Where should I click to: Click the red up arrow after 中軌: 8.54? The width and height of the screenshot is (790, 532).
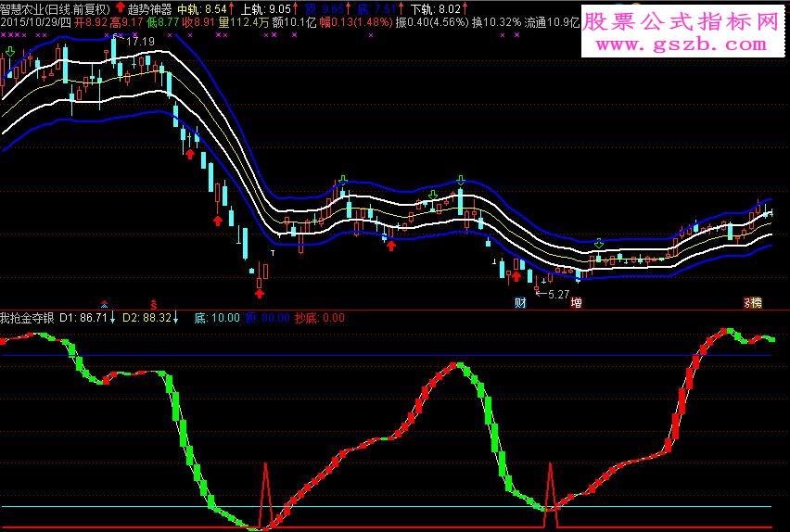coord(231,8)
